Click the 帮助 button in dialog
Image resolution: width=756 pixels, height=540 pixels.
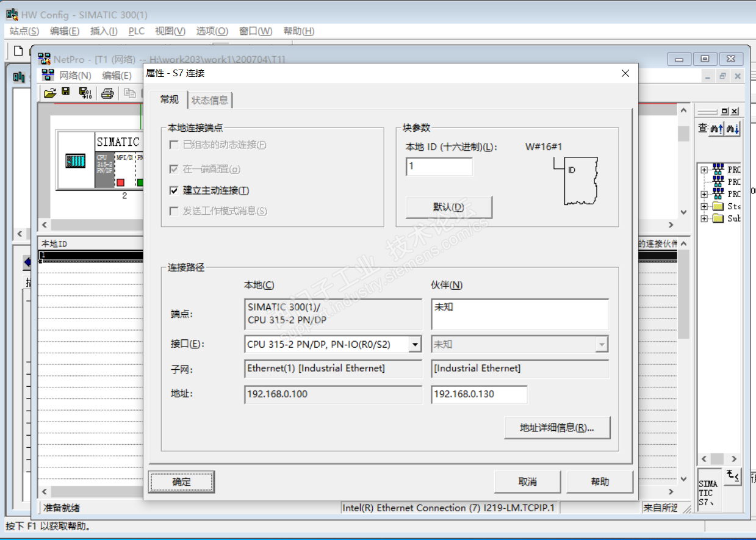tap(600, 481)
